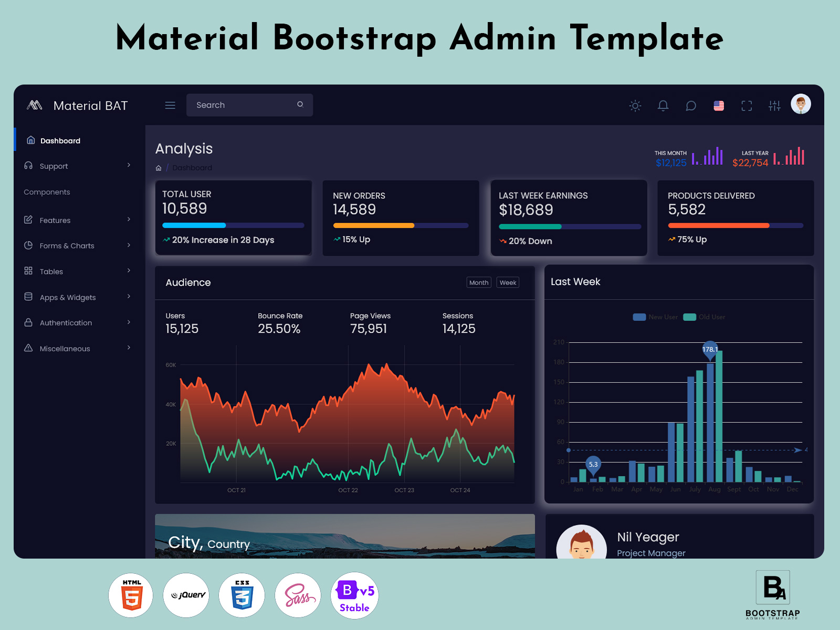Click the New Orders orange progress bar
Image resolution: width=840 pixels, height=630 pixels.
[x=401, y=226]
